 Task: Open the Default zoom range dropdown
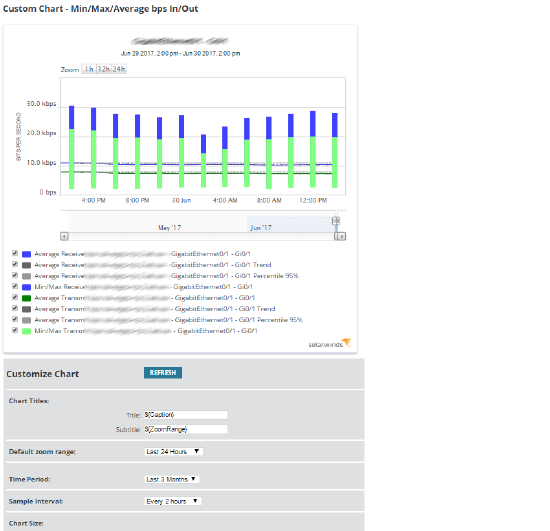click(x=174, y=451)
